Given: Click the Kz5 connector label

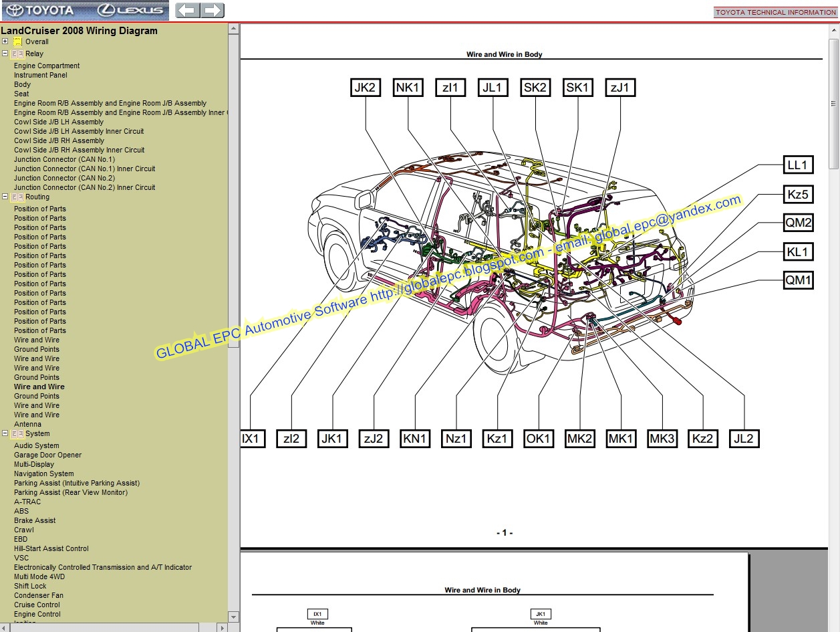Looking at the screenshot, I should [798, 195].
